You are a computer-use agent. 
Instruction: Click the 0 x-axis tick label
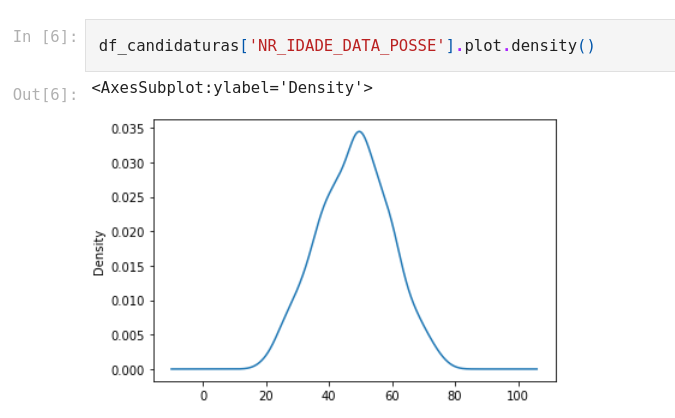(x=204, y=396)
